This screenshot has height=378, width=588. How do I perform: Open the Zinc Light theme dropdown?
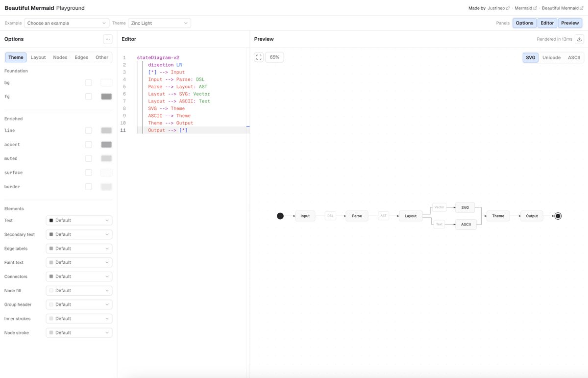159,23
